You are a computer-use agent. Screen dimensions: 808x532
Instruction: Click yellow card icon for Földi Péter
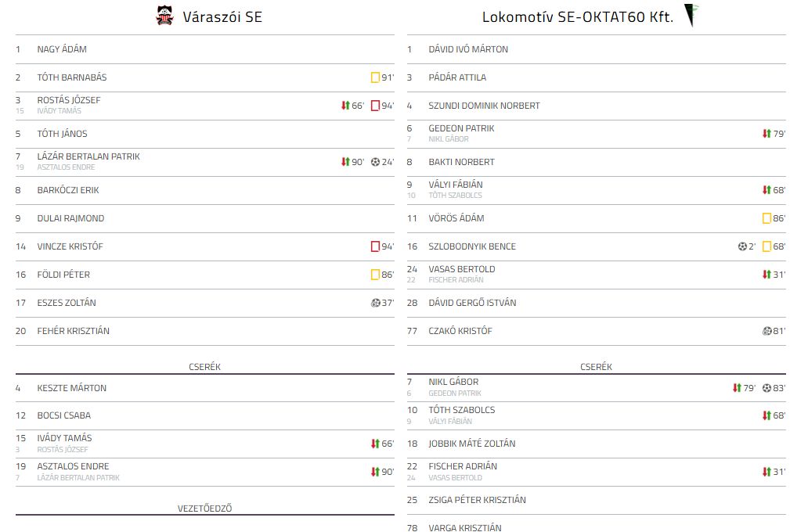(x=375, y=275)
